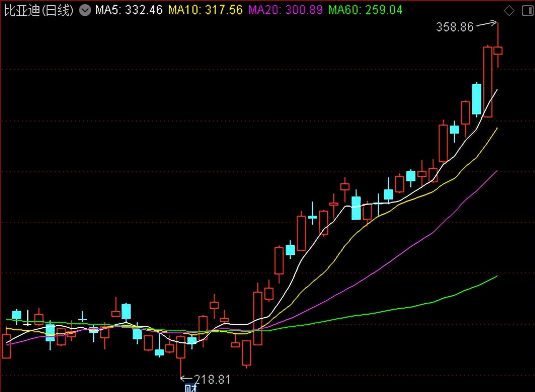The height and width of the screenshot is (392, 535).
Task: Toggle the side panel icon at top right
Action: pos(527,11)
